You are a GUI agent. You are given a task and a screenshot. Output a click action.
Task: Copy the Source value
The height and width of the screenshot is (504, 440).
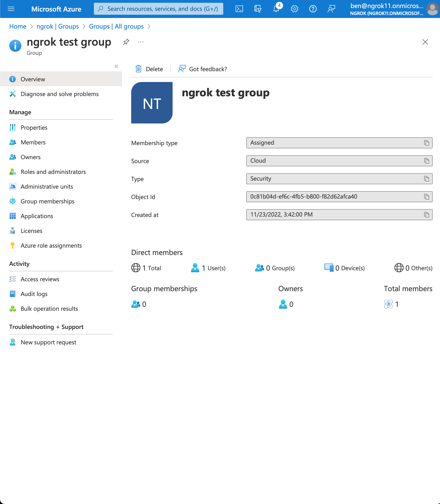coord(426,161)
